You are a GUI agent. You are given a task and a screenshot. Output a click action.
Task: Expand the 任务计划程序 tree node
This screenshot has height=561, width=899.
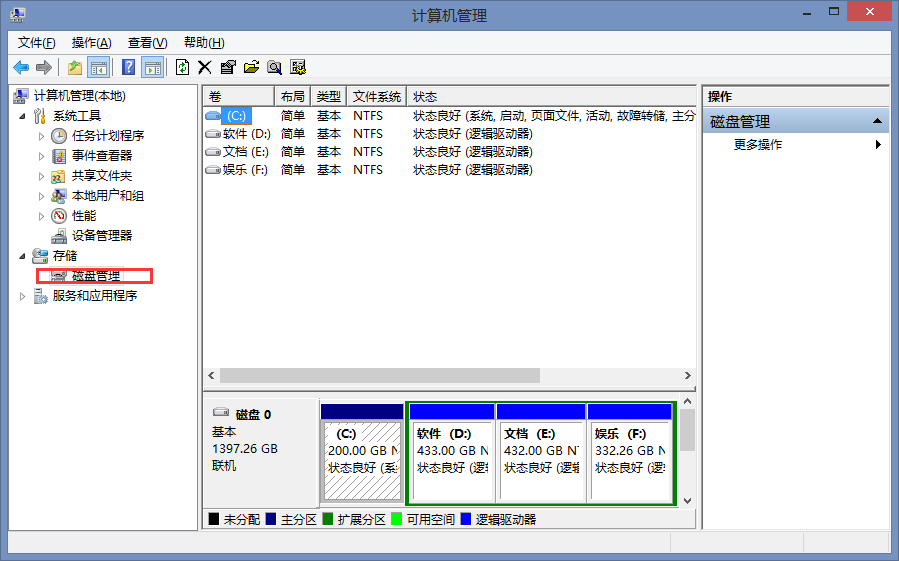(x=41, y=136)
